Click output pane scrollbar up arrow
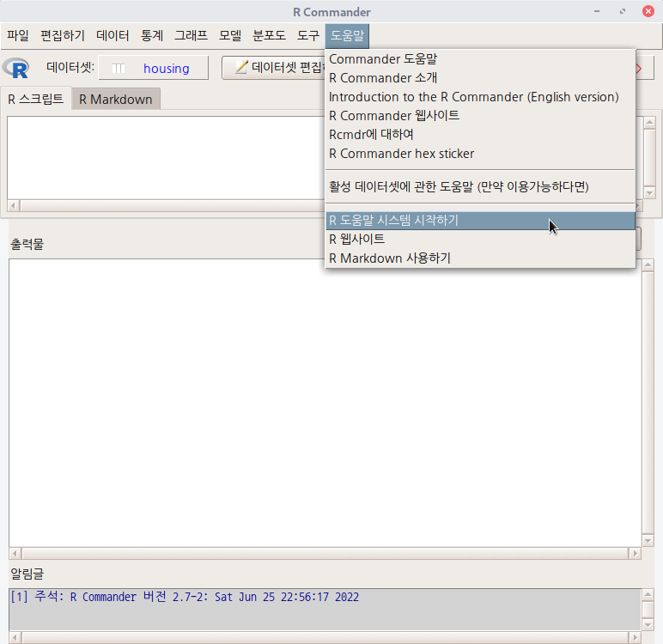663x644 pixels. click(648, 265)
